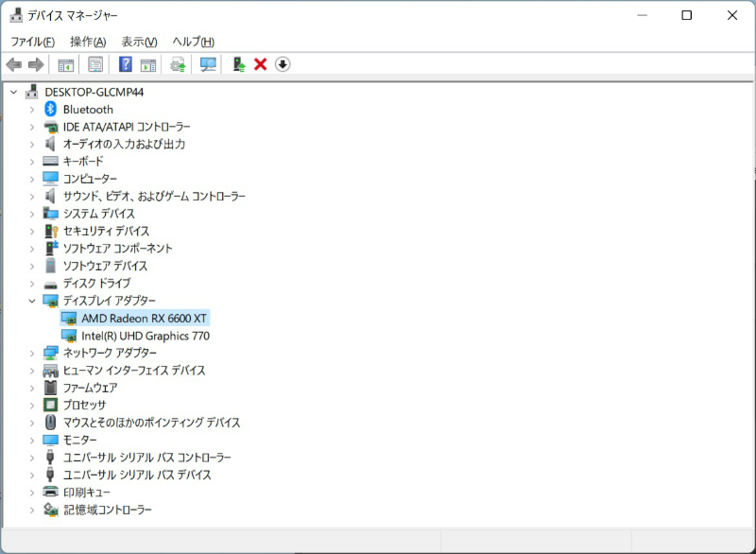Click the Forward arrow toolbar icon

click(36, 64)
